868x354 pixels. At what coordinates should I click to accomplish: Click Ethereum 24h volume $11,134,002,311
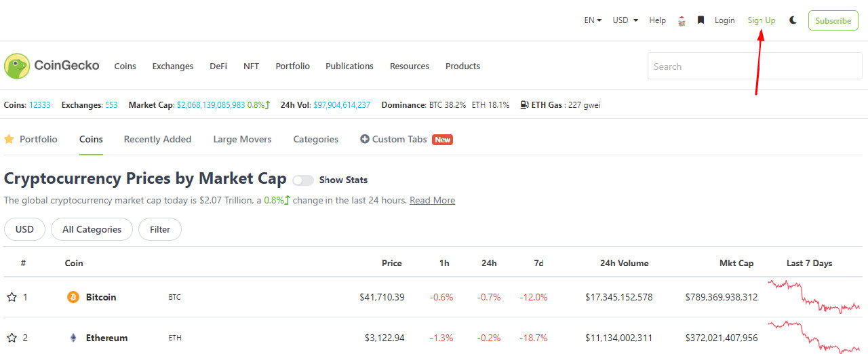[619, 338]
